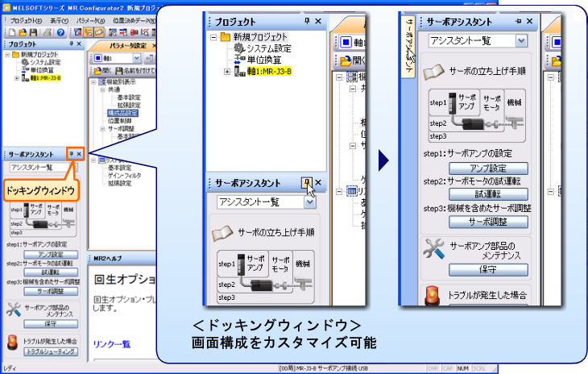Viewport: 588px width, 374px height.
Task: Collapse the 機能別表示 tree node
Action: coord(93,82)
